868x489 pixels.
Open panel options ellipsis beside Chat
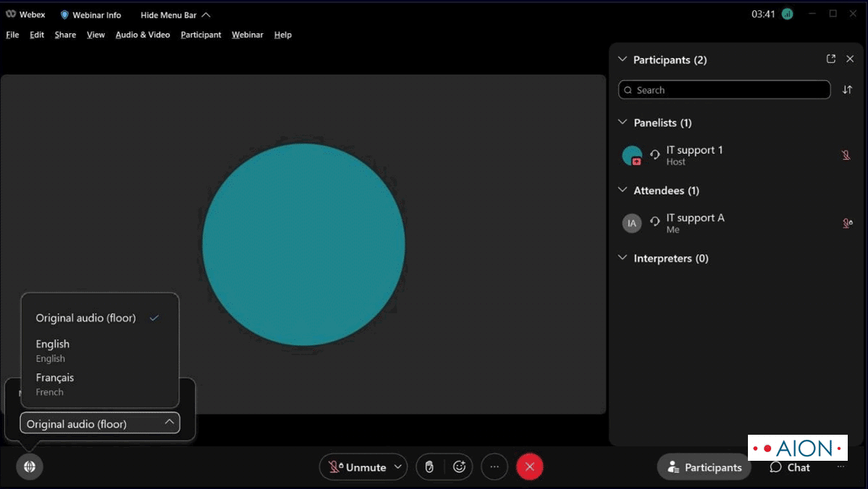(x=841, y=467)
